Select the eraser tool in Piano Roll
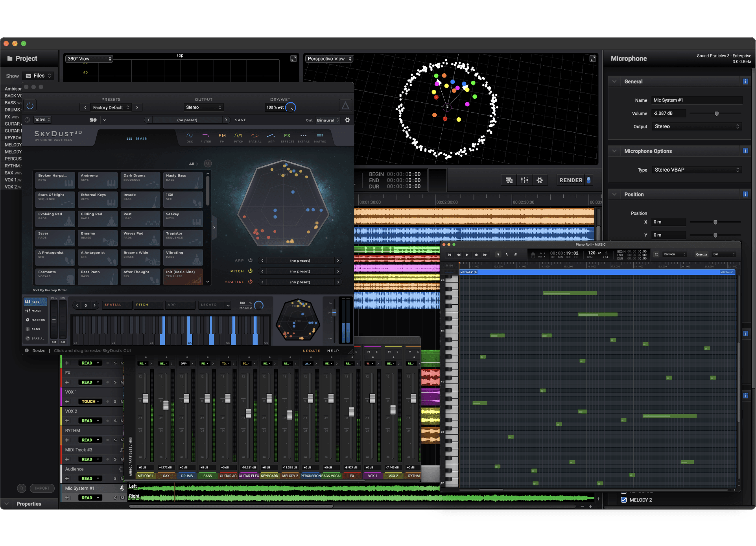This screenshot has width=756, height=546. coord(515,254)
